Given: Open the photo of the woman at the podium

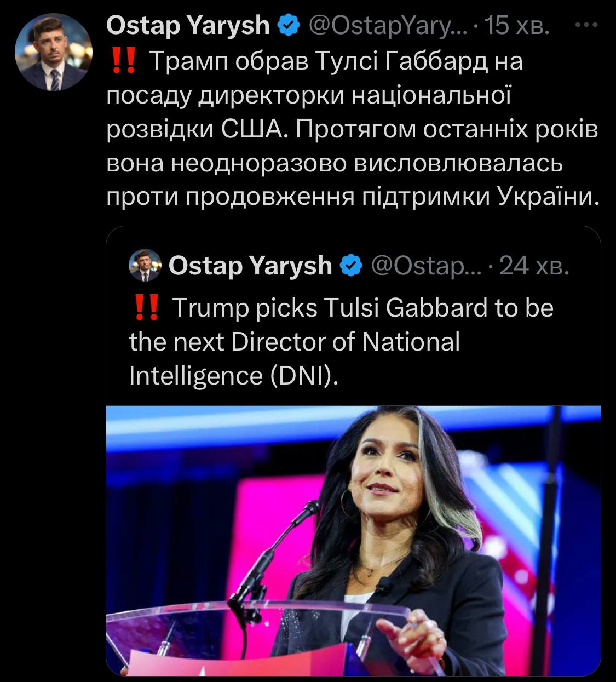Looking at the screenshot, I should coord(353,540).
